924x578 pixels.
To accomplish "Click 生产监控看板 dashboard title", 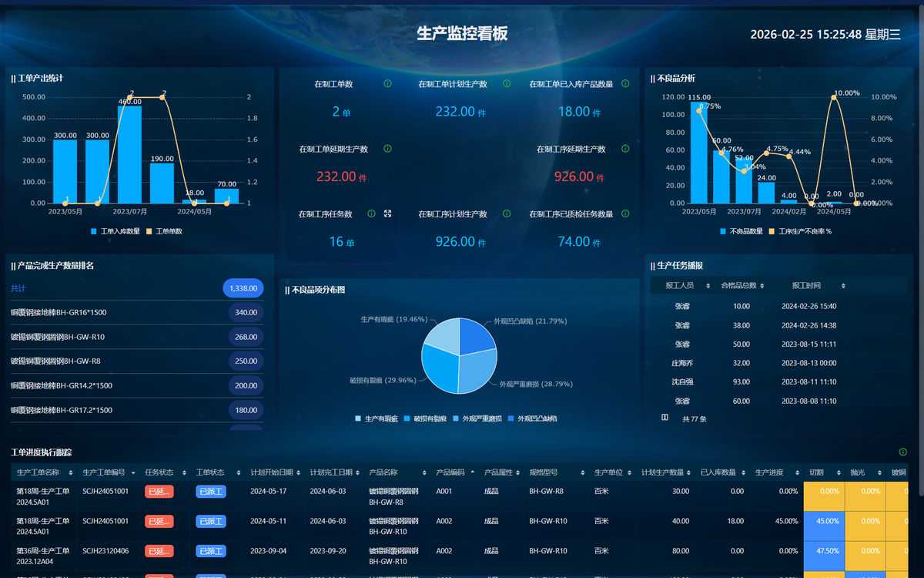I will [462, 34].
